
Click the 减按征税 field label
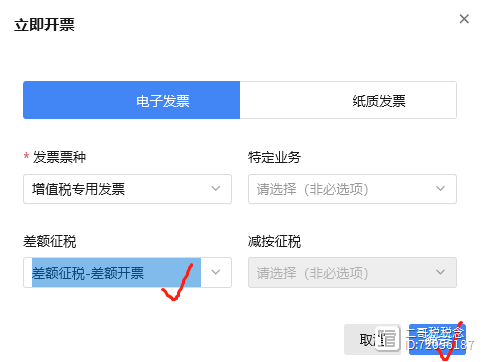click(274, 241)
